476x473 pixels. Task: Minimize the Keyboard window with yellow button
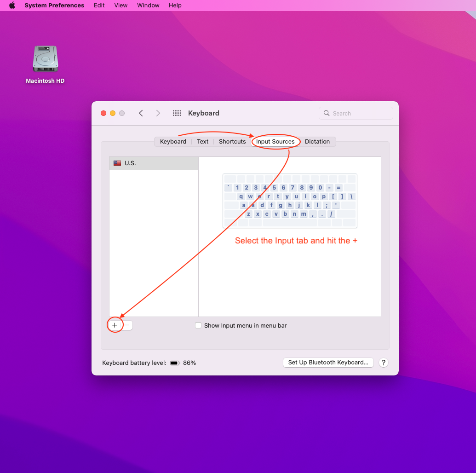pyautogui.click(x=113, y=113)
